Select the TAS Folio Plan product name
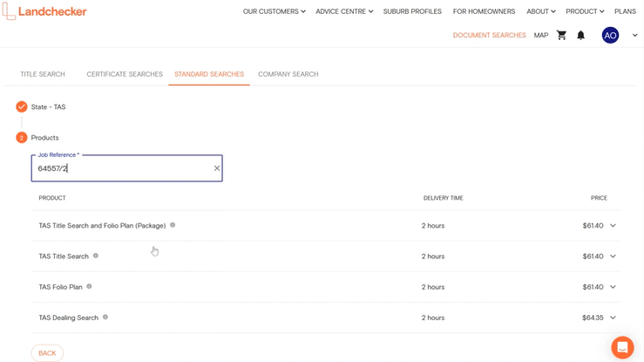Image resolution: width=644 pixels, height=362 pixels. pos(60,287)
